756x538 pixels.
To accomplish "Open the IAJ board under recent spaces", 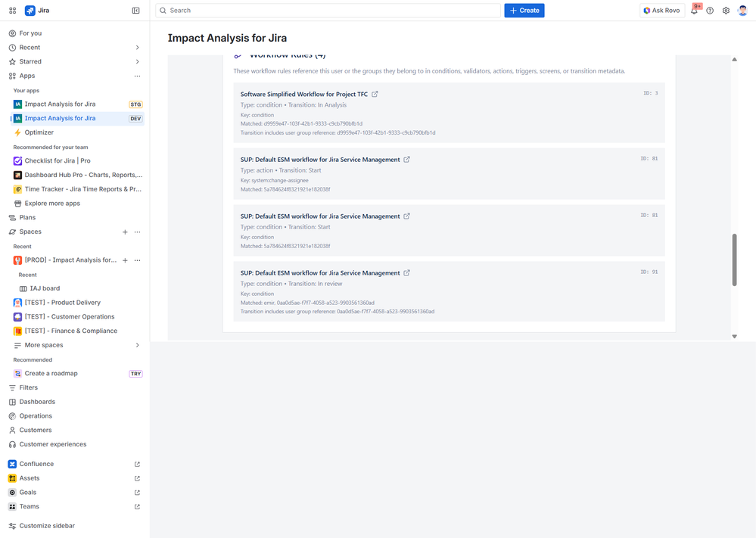I will (x=43, y=288).
